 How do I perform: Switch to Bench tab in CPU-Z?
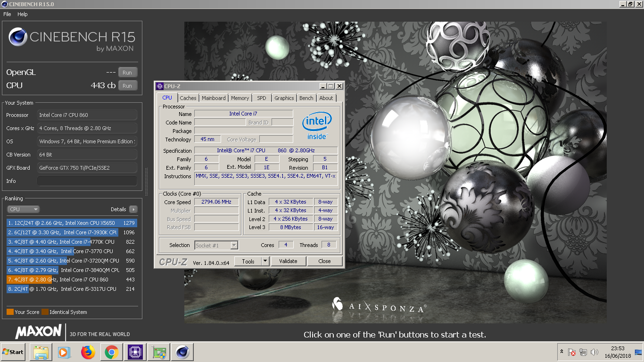(306, 98)
